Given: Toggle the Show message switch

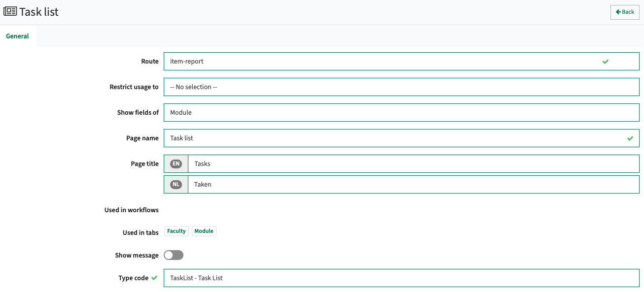Looking at the screenshot, I should pos(174,255).
